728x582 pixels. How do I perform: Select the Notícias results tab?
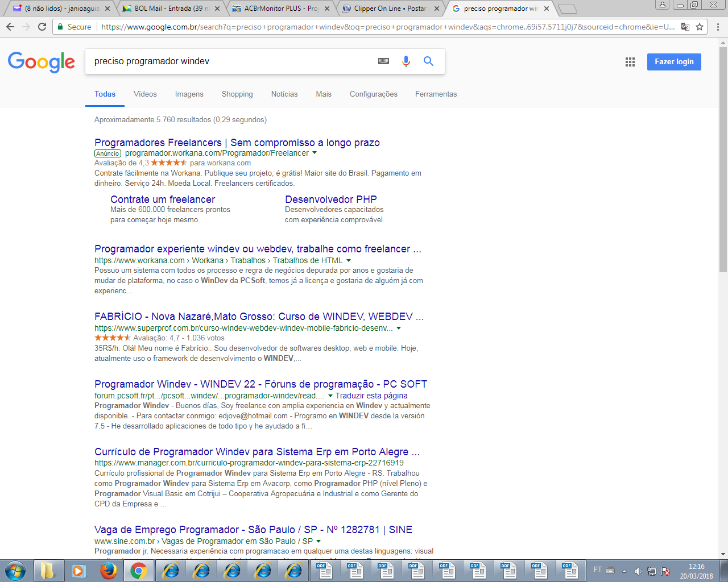(284, 94)
